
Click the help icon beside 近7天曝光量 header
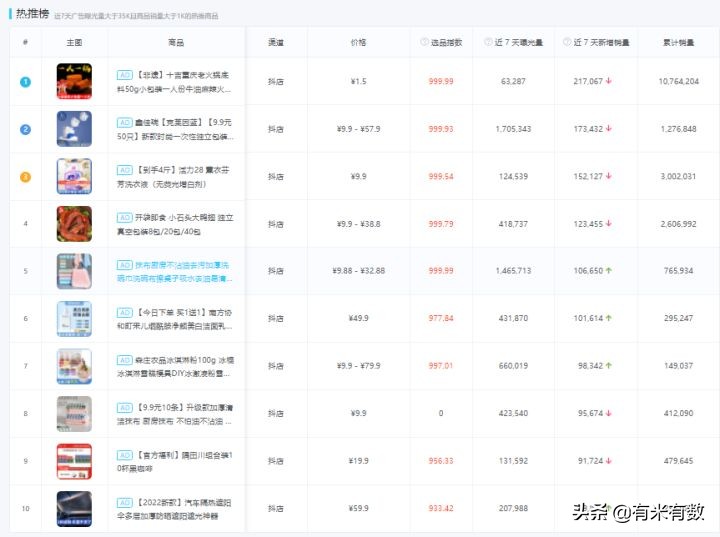pyautogui.click(x=488, y=42)
